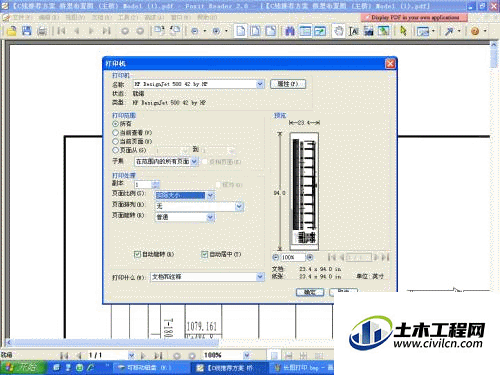The width and height of the screenshot is (500, 375).
Task: Open the second menu (编辑) in menu bar
Action: pos(49,17)
